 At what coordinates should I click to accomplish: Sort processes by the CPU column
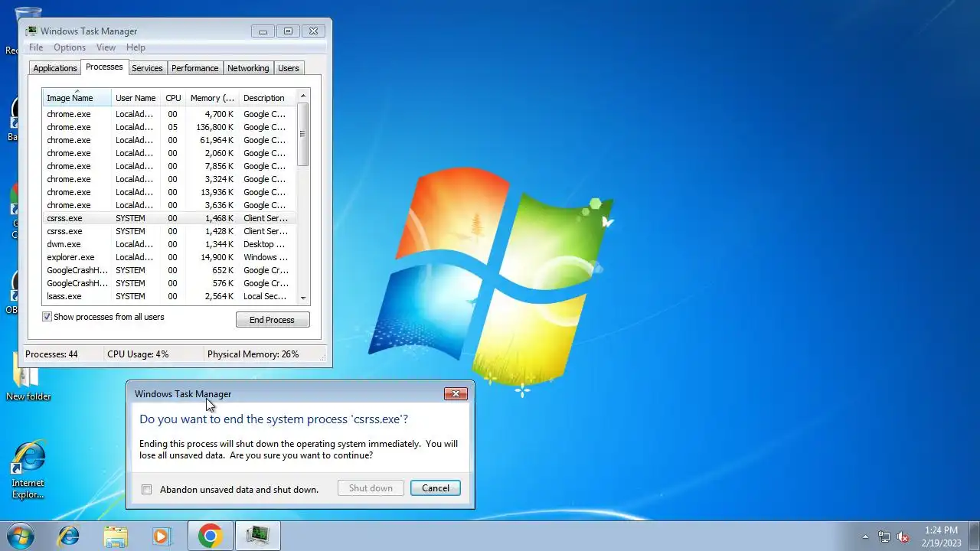173,98
